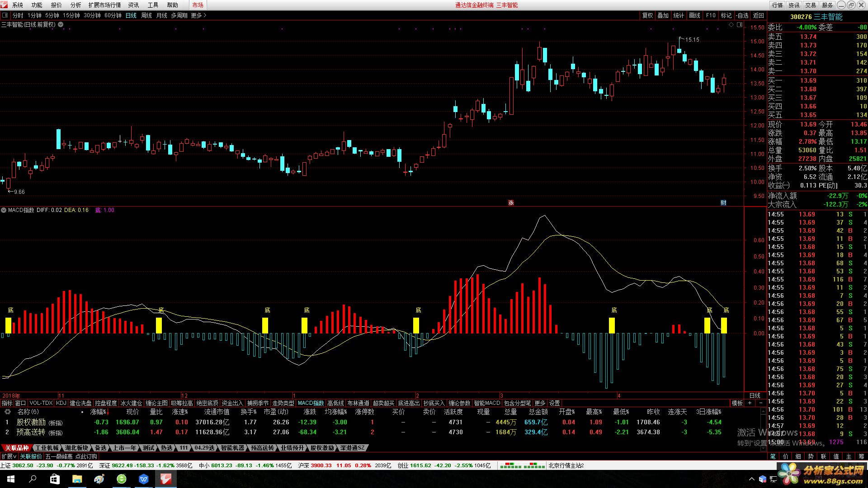
Task: Click the F10 company info button
Action: 711,15
